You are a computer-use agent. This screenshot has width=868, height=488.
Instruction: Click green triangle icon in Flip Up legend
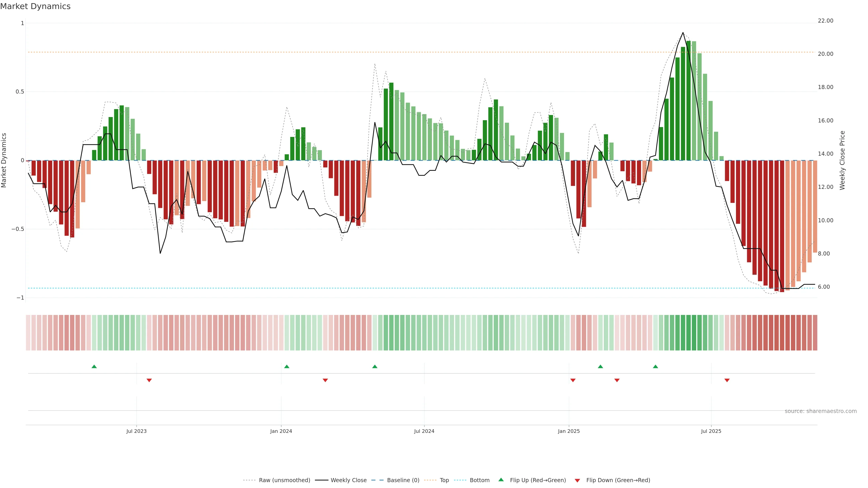point(501,480)
